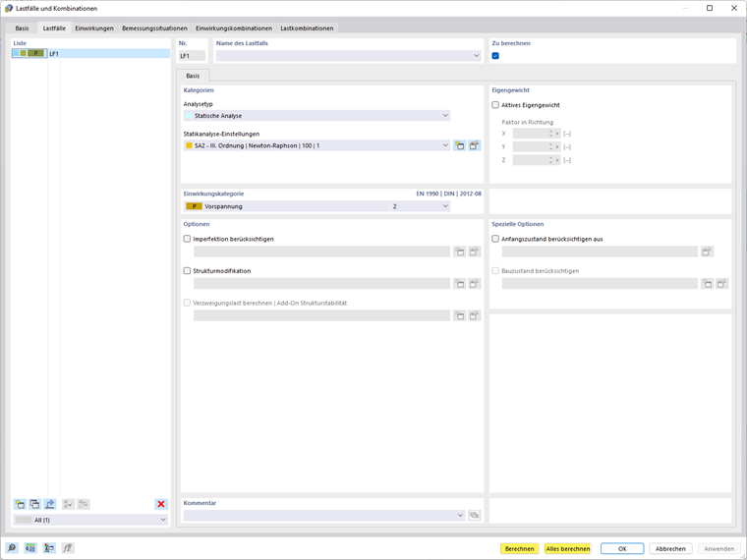
Task: Switch to Lastkombinationen tab
Action: tap(307, 28)
